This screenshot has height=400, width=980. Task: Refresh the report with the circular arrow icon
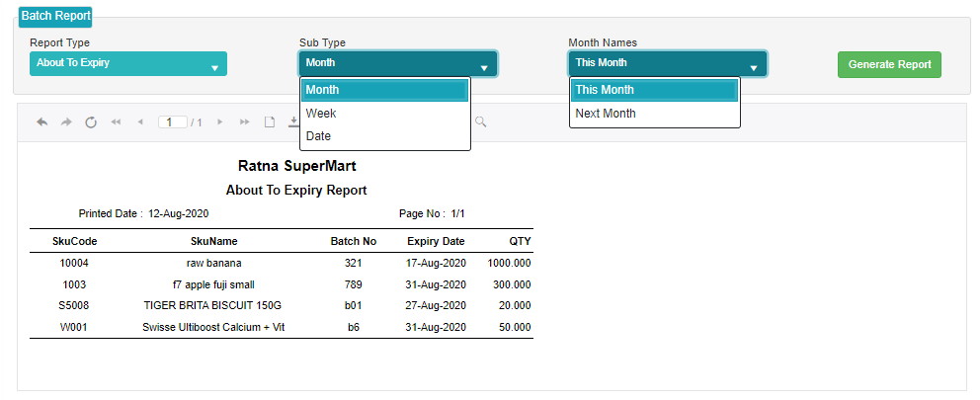[91, 122]
